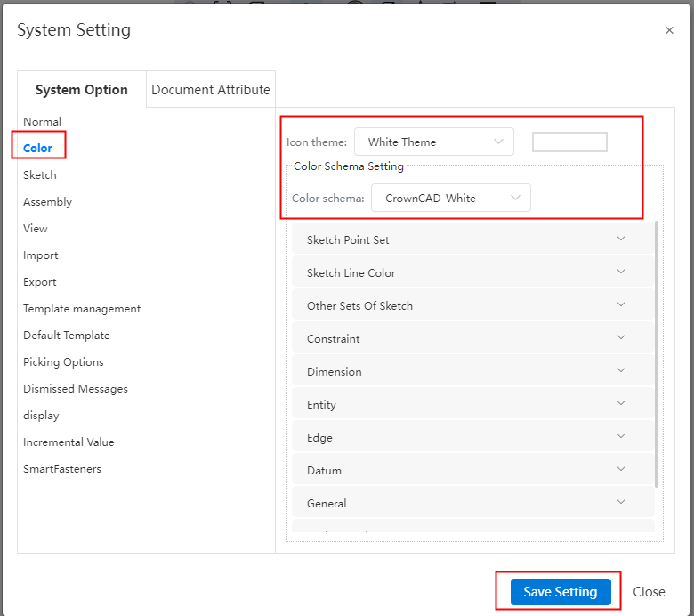Open the Icon theme dropdown
The height and width of the screenshot is (616, 694).
point(434,142)
